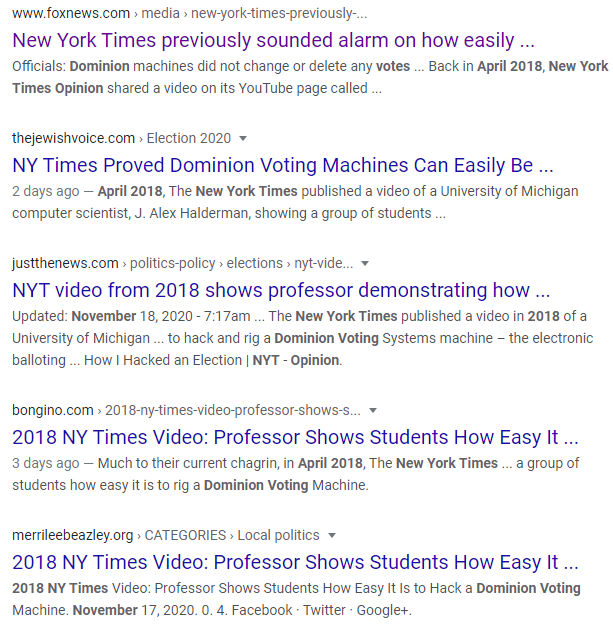
Task: Expand the dropdown arrow beside thejewishvoice.com Election 2020
Action: 243,138
